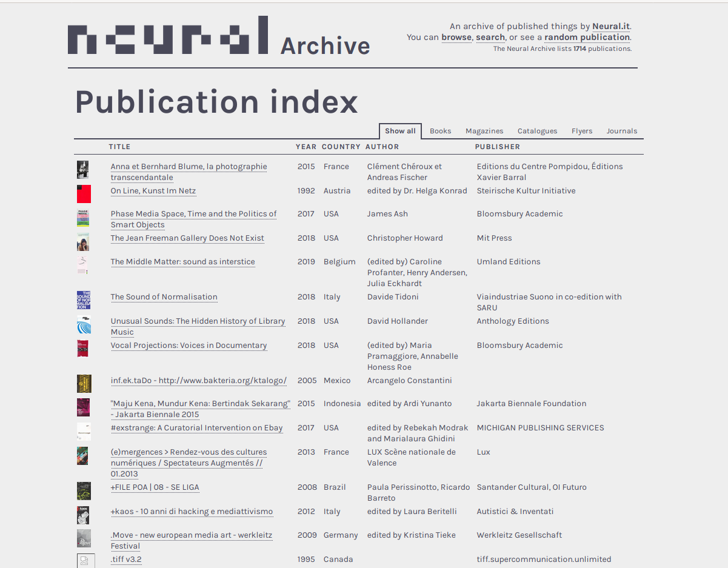Open thumbnail for .Move new european media art
The height and width of the screenshot is (568, 728).
point(84,538)
